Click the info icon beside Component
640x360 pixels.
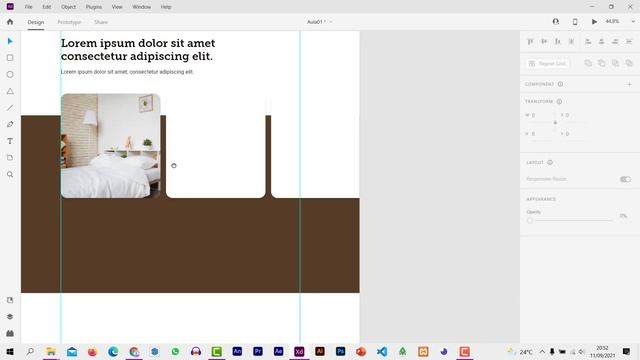(x=560, y=84)
